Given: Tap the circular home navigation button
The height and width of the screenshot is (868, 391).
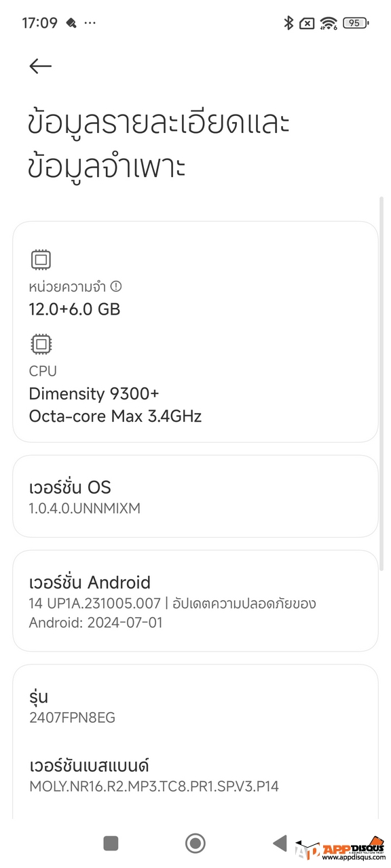Looking at the screenshot, I should (x=195, y=843).
